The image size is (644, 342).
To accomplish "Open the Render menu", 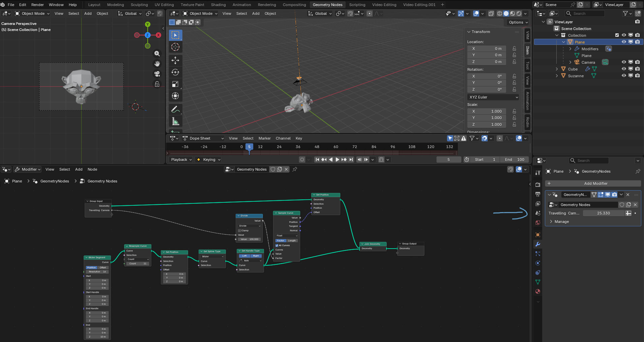I will tap(37, 5).
